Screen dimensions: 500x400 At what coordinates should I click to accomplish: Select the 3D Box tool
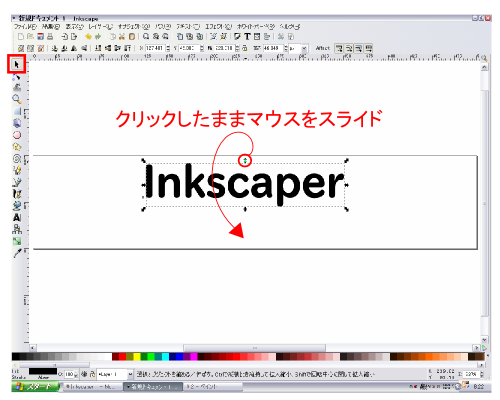(17, 123)
